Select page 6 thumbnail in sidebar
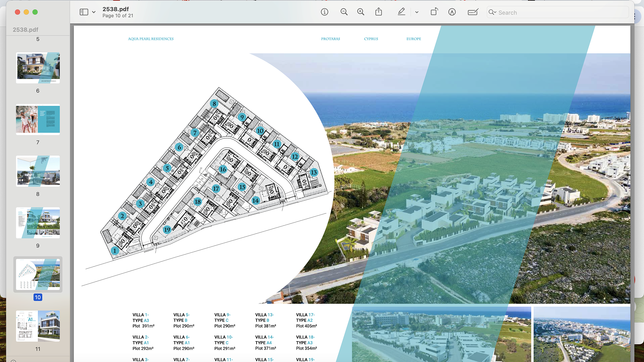 point(38,68)
